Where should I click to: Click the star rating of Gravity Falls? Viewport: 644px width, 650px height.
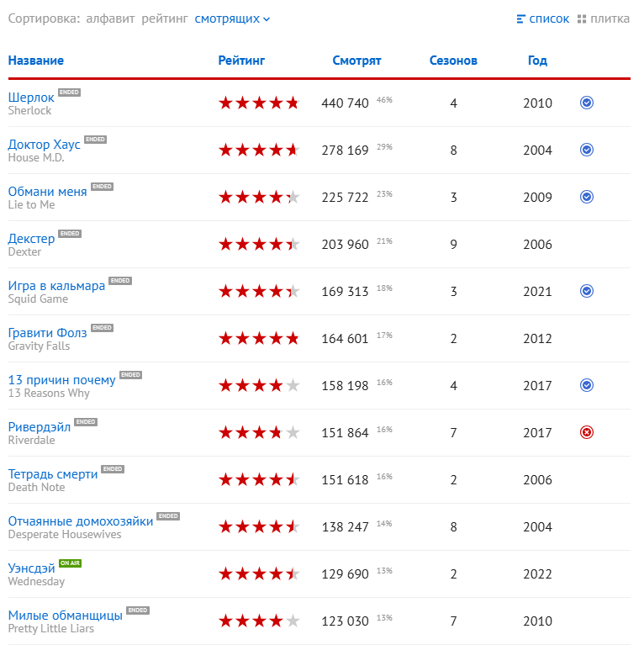coord(258,338)
